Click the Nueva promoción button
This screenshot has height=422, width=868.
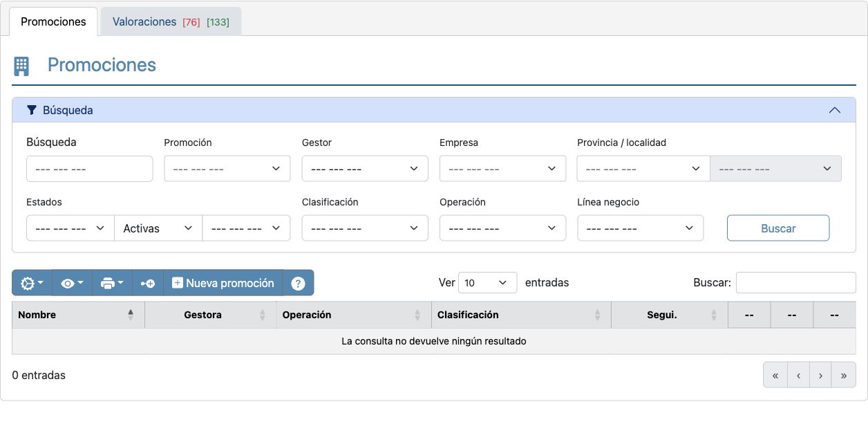[x=223, y=283]
